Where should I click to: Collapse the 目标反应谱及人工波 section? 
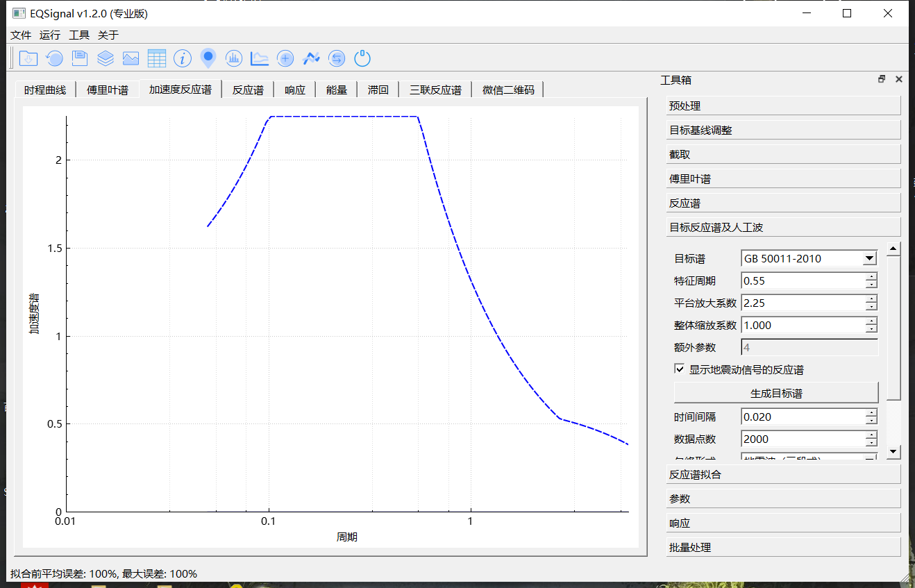[783, 226]
